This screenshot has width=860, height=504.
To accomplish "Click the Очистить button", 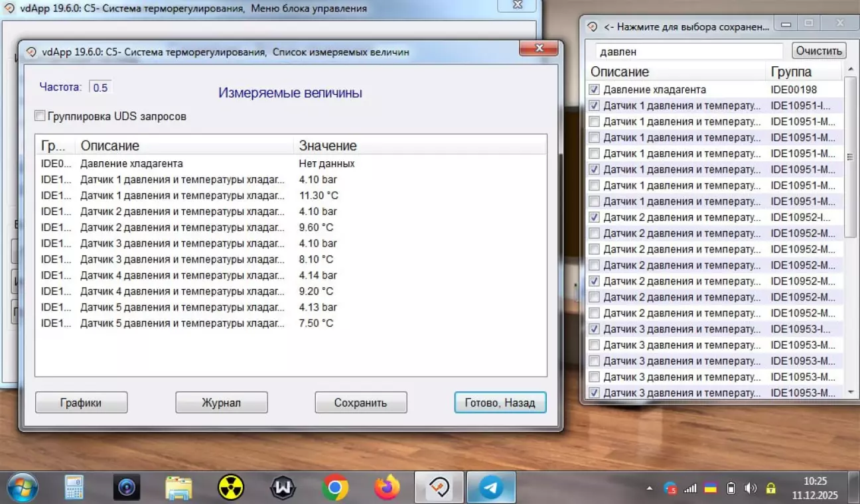I will 819,51.
